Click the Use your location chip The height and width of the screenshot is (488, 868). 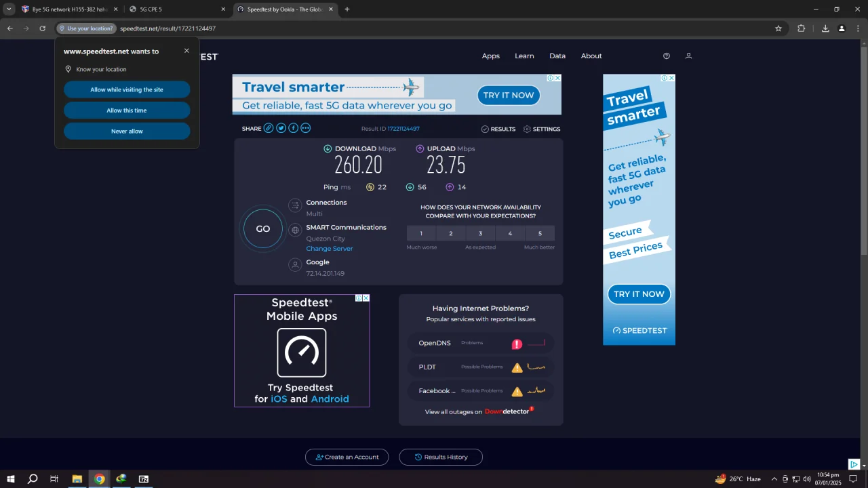click(x=86, y=28)
